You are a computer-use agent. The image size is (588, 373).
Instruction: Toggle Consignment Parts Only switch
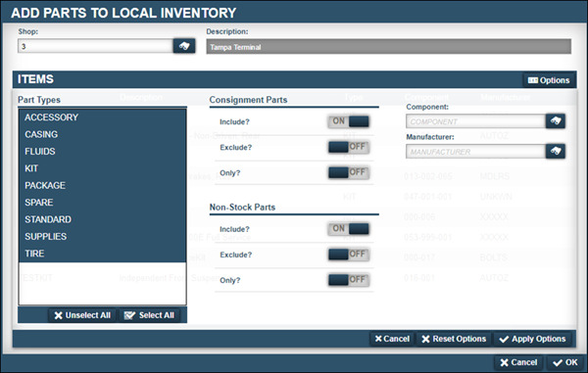tap(349, 172)
